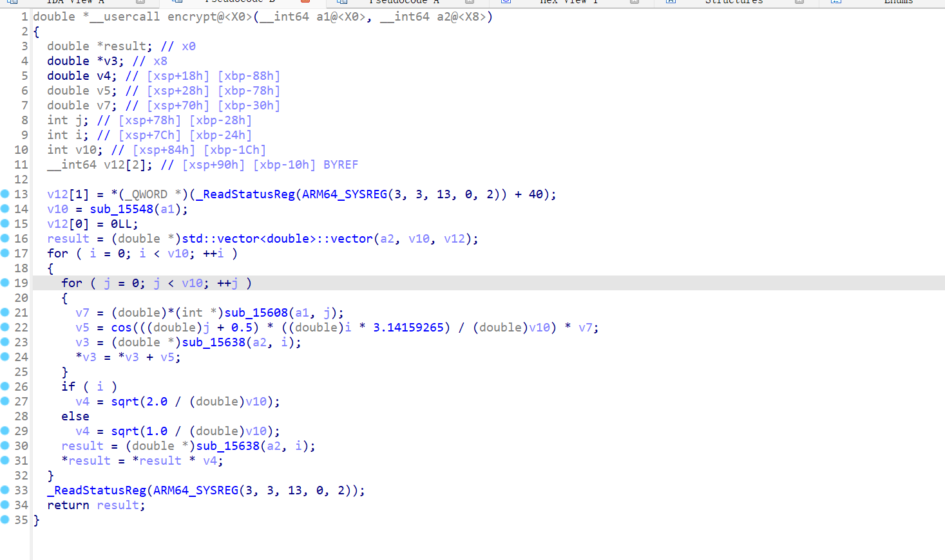The width and height of the screenshot is (945, 560).
Task: Click variable v5 in its declaration
Action: point(104,91)
